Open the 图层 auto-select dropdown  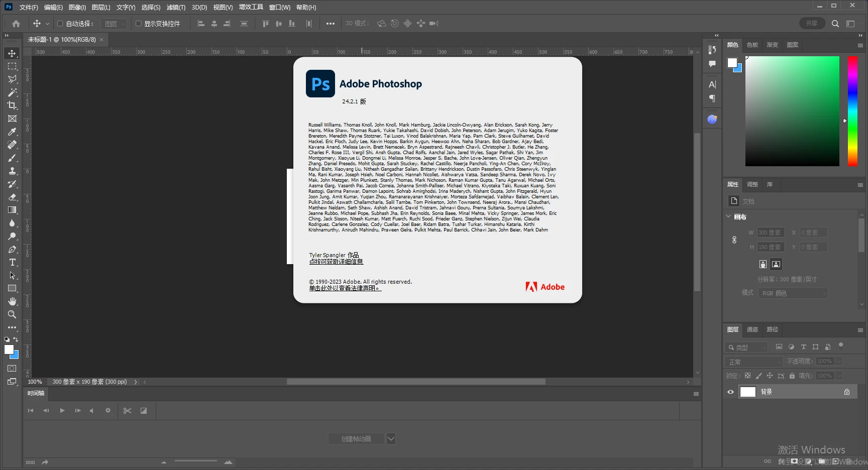point(114,24)
